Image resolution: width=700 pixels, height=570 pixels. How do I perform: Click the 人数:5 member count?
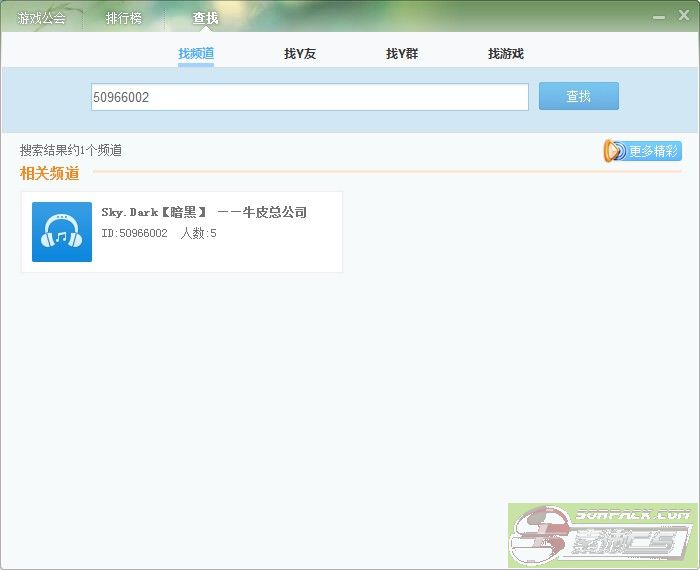(x=198, y=233)
